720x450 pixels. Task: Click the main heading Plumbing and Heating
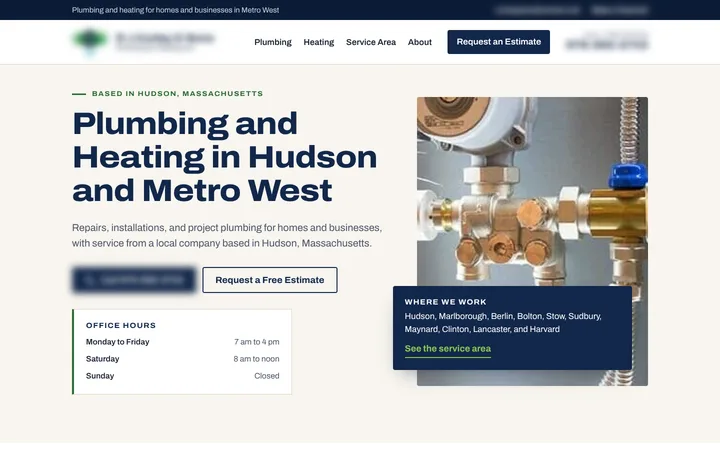(x=225, y=157)
